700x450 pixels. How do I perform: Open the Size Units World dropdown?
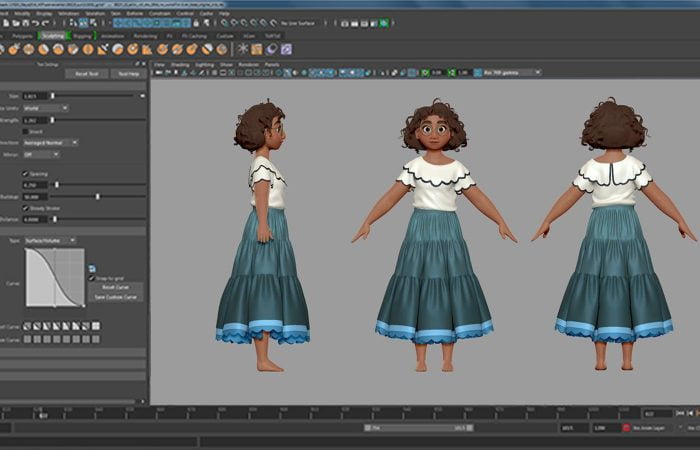pyautogui.click(x=46, y=108)
